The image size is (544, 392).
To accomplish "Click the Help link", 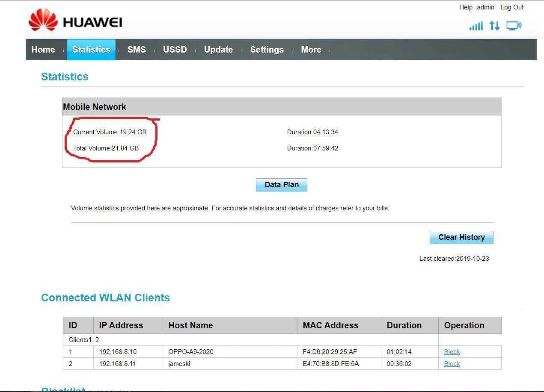I will (x=466, y=7).
